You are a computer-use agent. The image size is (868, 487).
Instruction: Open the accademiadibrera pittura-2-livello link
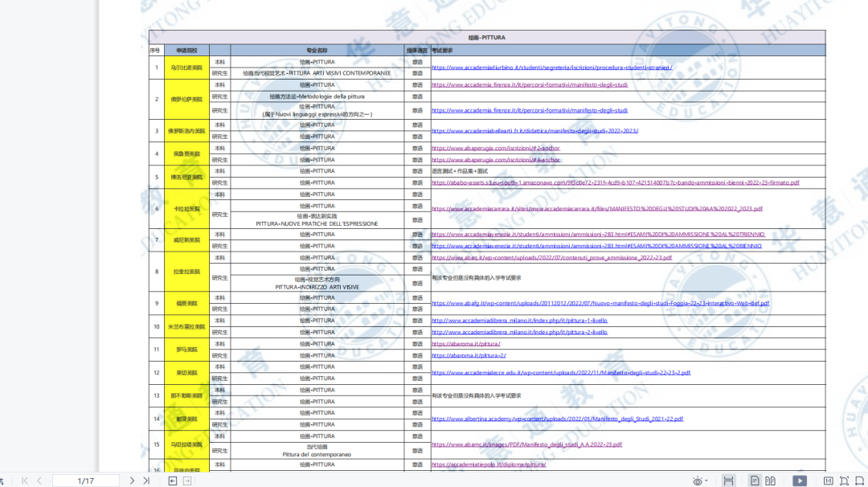(519, 332)
